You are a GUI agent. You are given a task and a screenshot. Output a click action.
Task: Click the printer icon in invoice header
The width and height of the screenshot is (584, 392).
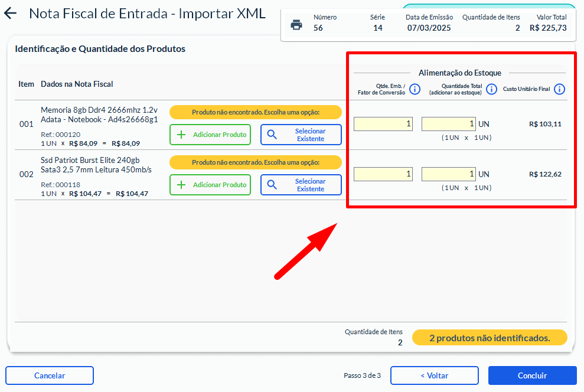[x=296, y=25]
